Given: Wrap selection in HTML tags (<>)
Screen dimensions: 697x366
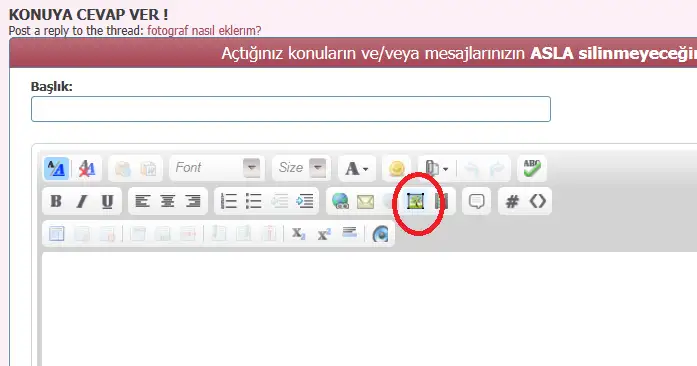Looking at the screenshot, I should pos(537,201).
